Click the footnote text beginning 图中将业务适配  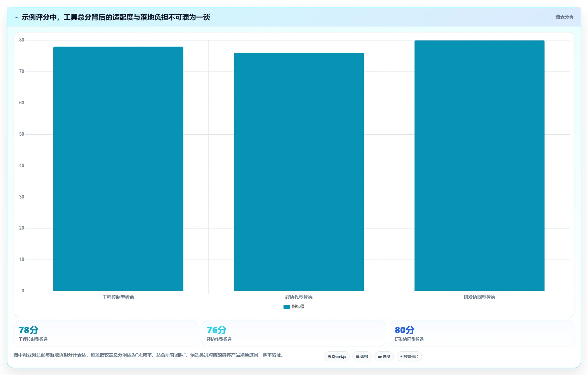click(x=149, y=355)
